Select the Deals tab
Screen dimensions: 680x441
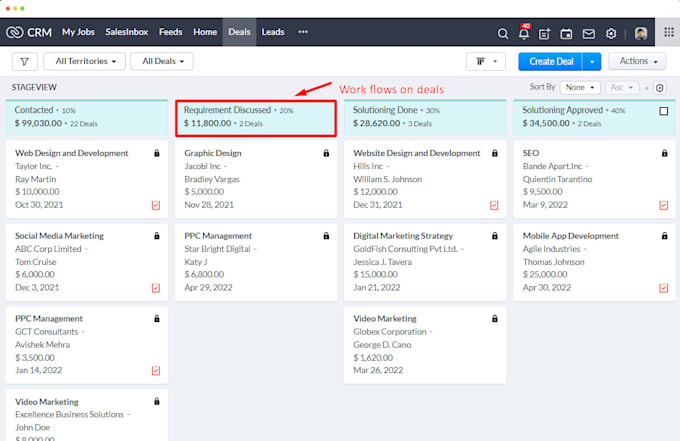pyautogui.click(x=239, y=32)
